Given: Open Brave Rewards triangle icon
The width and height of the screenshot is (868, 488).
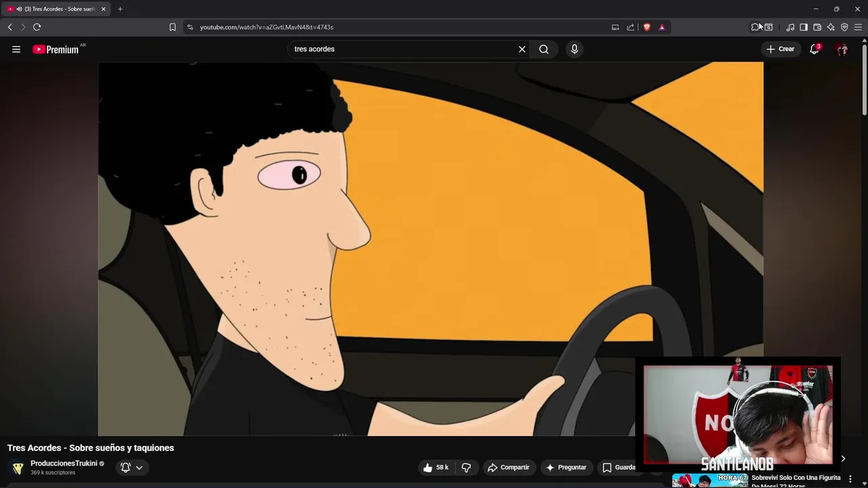Looking at the screenshot, I should [x=662, y=27].
